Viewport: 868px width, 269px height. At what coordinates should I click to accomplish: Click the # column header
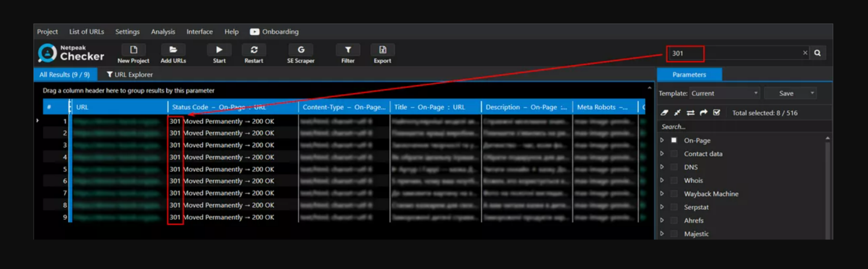[x=56, y=107]
